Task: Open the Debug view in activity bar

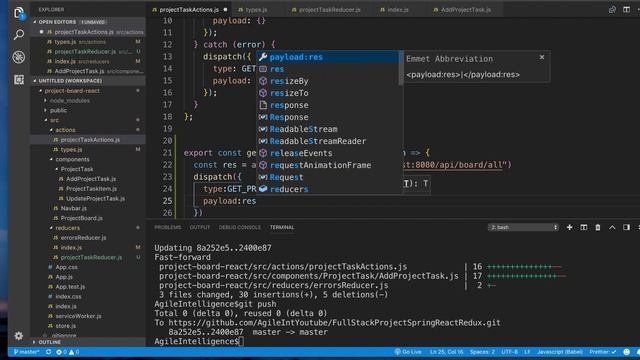Action: pos(18,57)
